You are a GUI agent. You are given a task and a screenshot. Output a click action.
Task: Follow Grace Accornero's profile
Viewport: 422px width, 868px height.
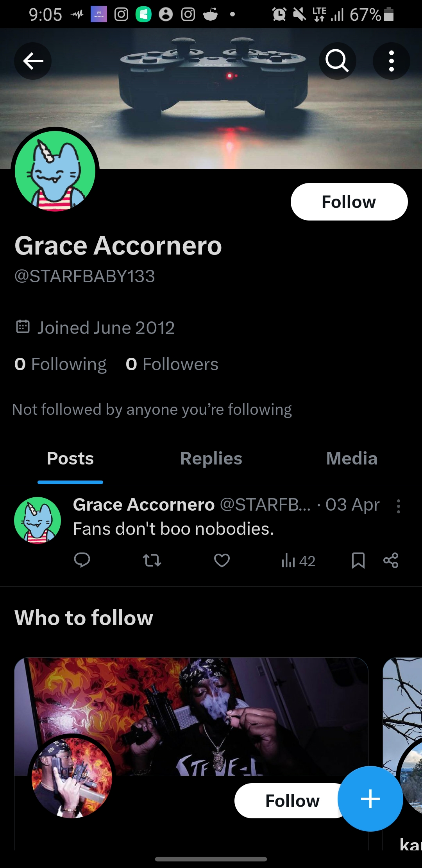point(349,202)
